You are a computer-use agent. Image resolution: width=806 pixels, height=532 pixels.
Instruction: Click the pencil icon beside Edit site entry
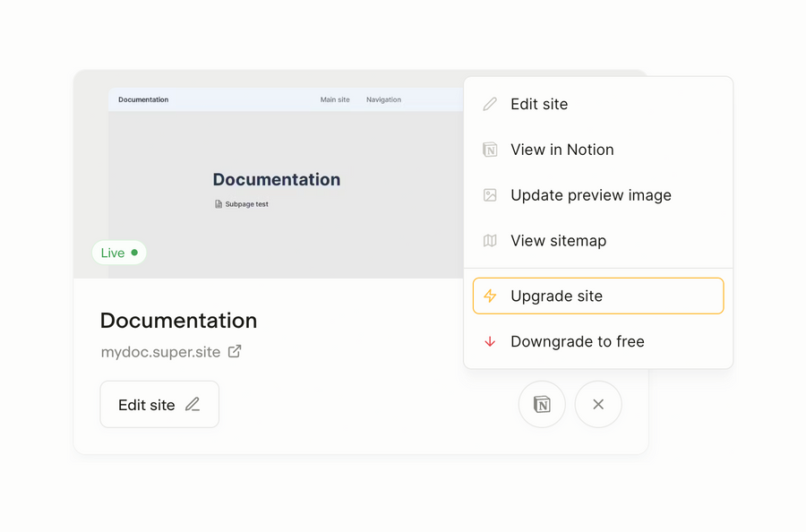coord(489,104)
